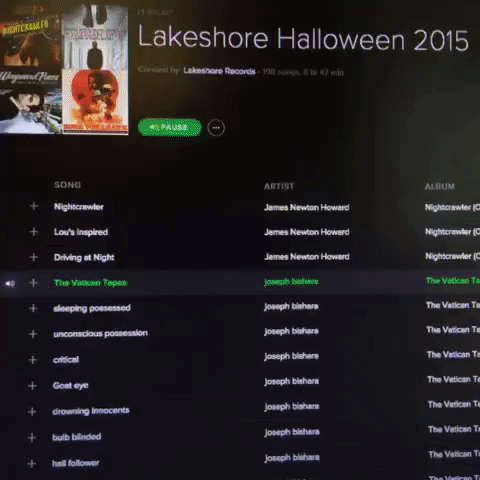Image resolution: width=480 pixels, height=480 pixels.
Task: Click the James Newton Howard artist on Nightcrawler row
Action: point(307,207)
